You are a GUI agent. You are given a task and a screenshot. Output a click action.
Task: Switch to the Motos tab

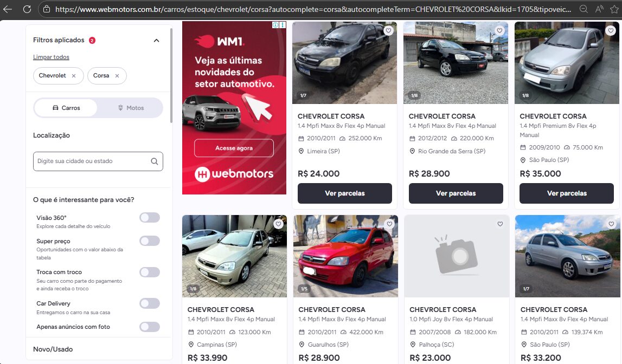[x=131, y=108]
